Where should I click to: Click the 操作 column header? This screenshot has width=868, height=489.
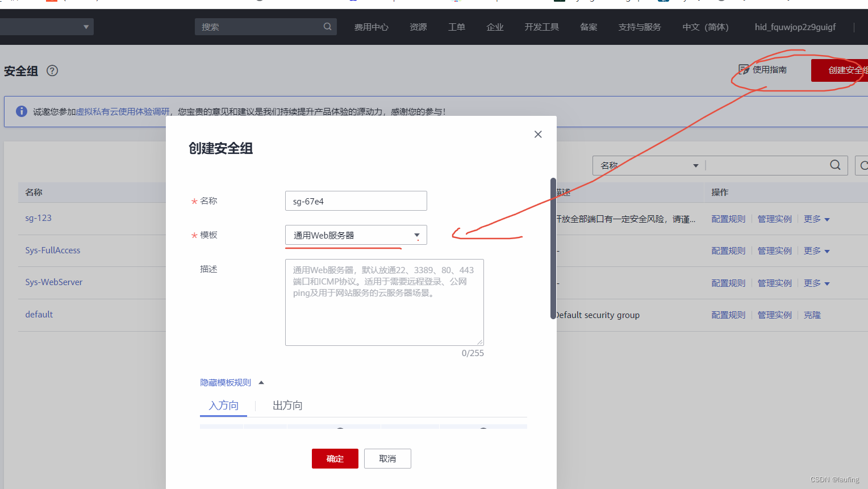point(720,193)
